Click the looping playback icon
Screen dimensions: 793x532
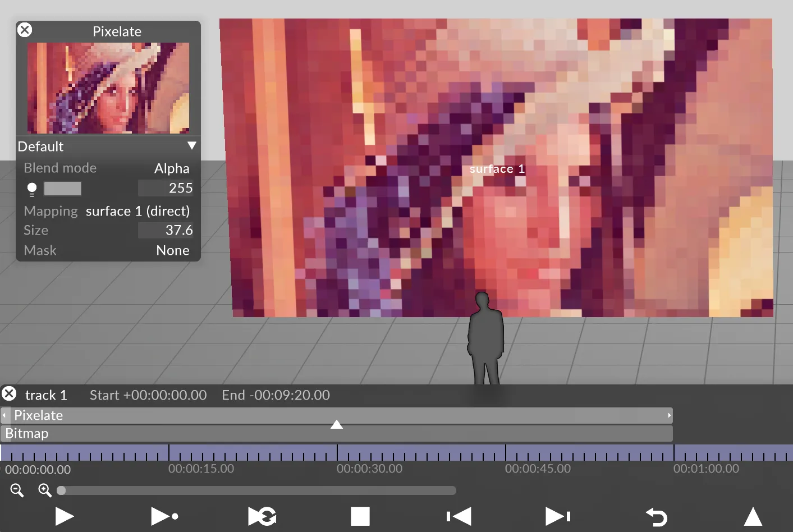262,516
